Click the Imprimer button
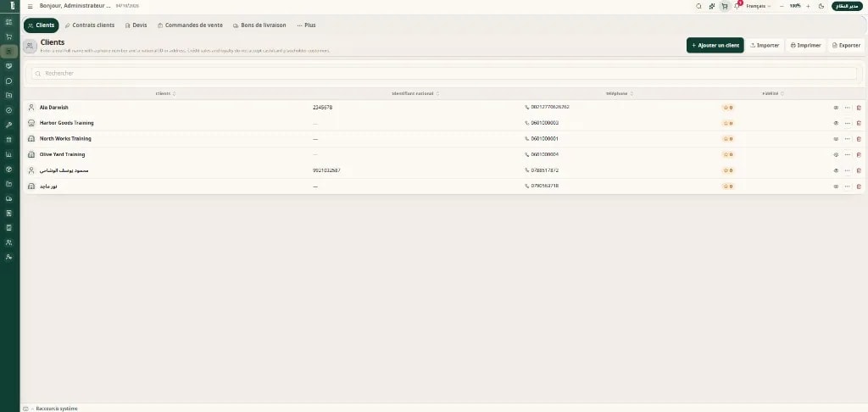868x412 pixels. coord(805,46)
